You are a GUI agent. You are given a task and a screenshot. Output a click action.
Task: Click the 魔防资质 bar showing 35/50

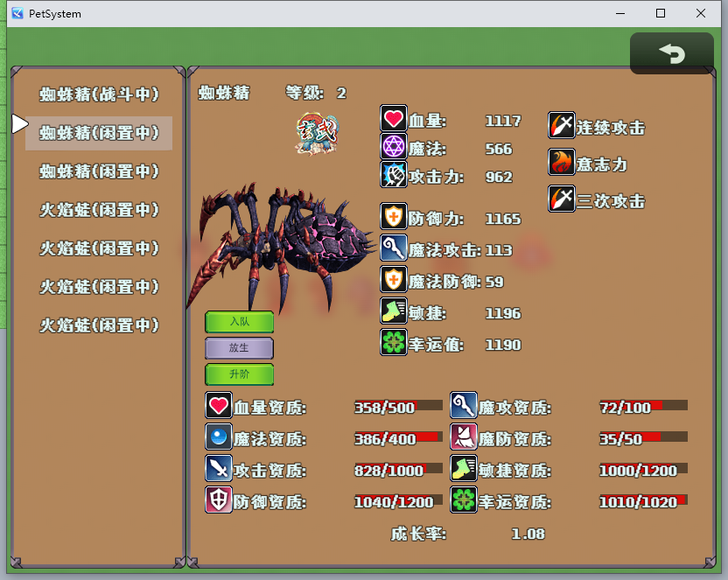pyautogui.click(x=643, y=437)
